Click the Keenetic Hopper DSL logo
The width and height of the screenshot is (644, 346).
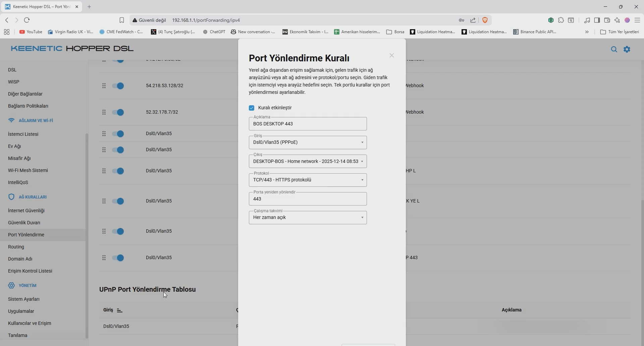pyautogui.click(x=72, y=49)
